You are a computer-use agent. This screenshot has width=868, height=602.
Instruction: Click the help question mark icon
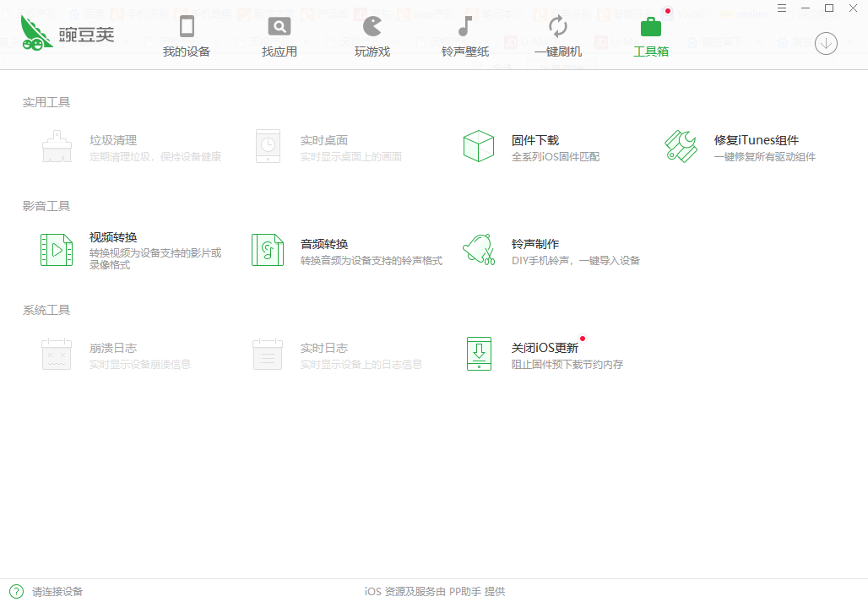[x=16, y=591]
